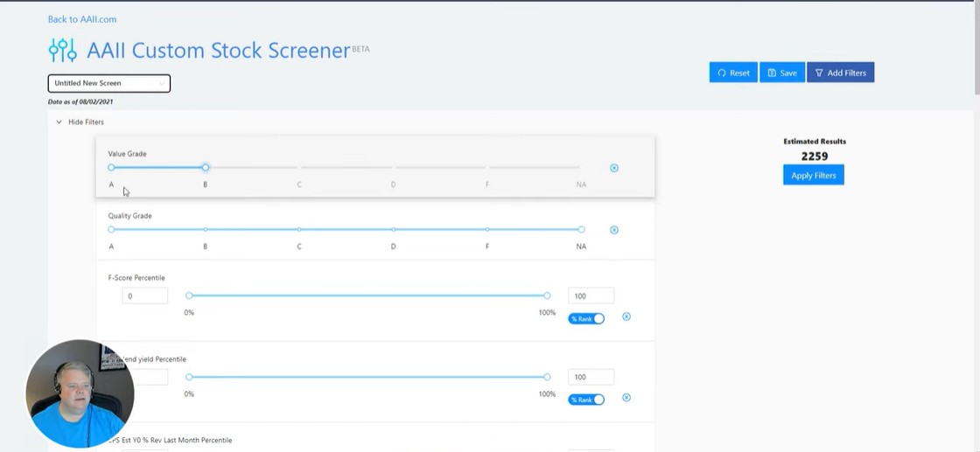Toggle % Rank switch for Dividend yield Percentile
This screenshot has width=980, height=452.
click(586, 400)
